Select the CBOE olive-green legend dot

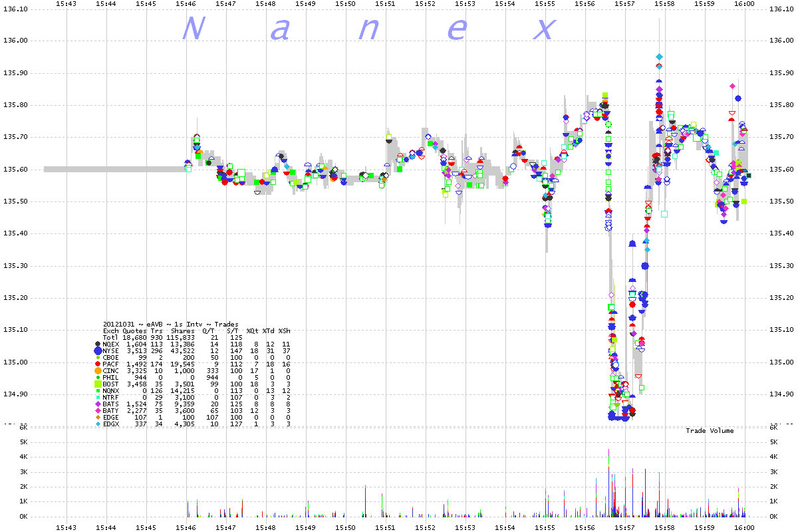pyautogui.click(x=98, y=357)
